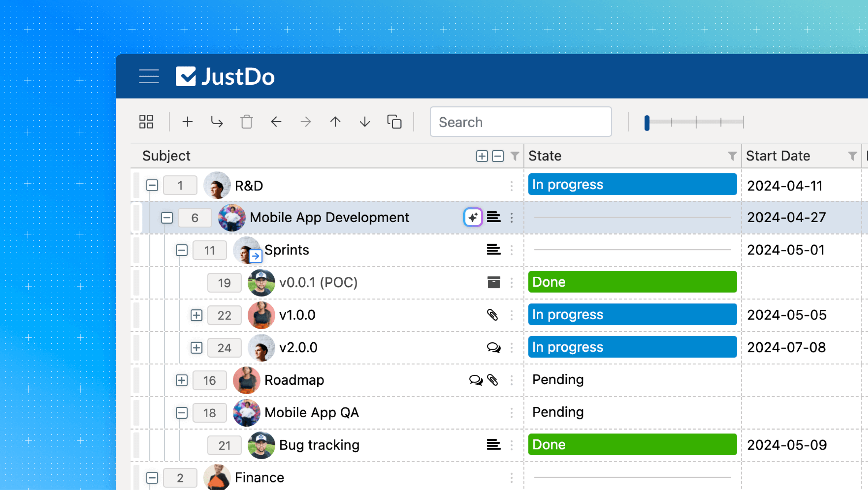Viewport: 868px width, 490px height.
Task: Click the R&D owner avatar
Action: 217,185
